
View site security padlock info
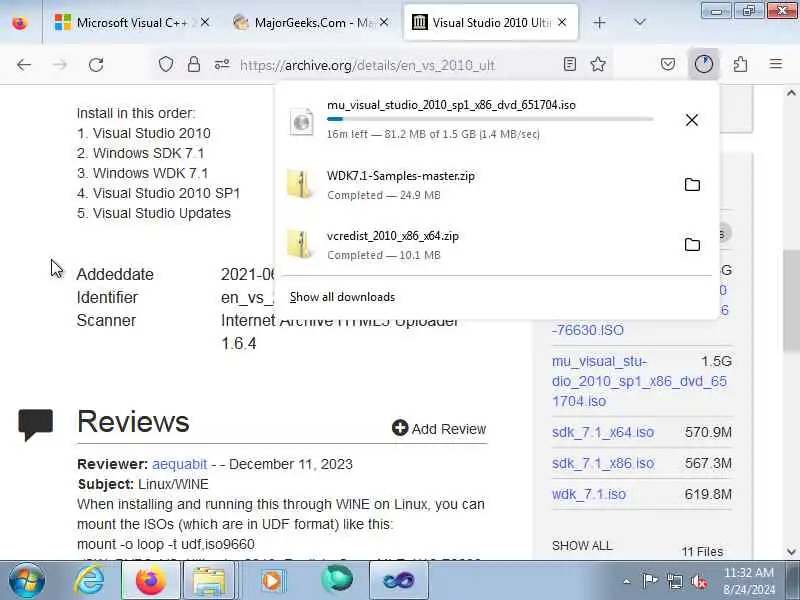(x=194, y=64)
